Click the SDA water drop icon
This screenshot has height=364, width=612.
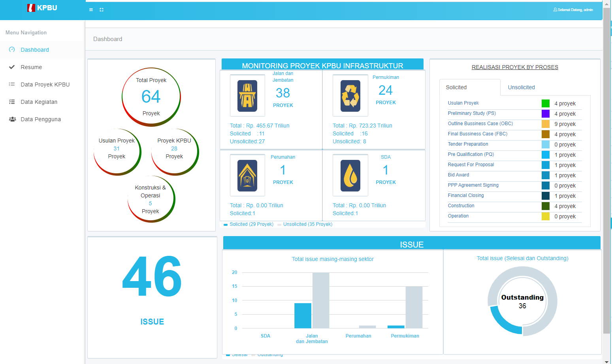[350, 175]
